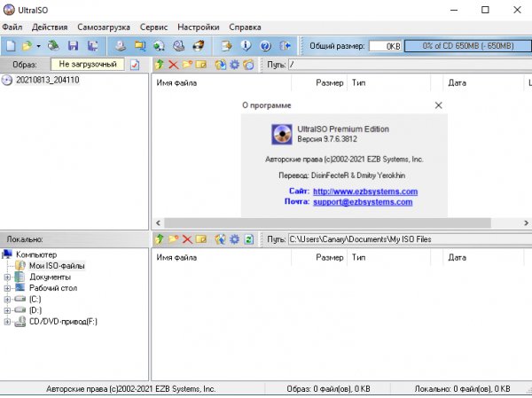Click the Add files icon in local toolbar
Image resolution: width=532 pixels, height=398 pixels.
221,239
